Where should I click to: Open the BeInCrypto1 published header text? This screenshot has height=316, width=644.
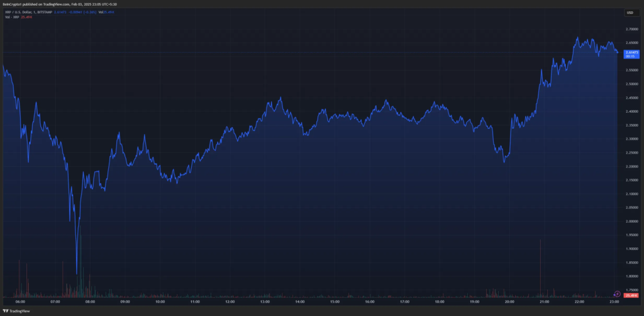60,4
